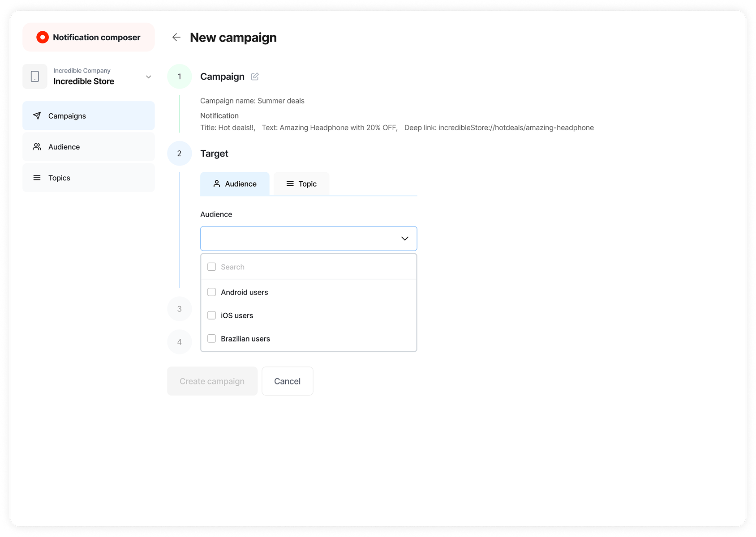The height and width of the screenshot is (537, 756).
Task: Click the red Notification composer logo icon
Action: tap(43, 38)
